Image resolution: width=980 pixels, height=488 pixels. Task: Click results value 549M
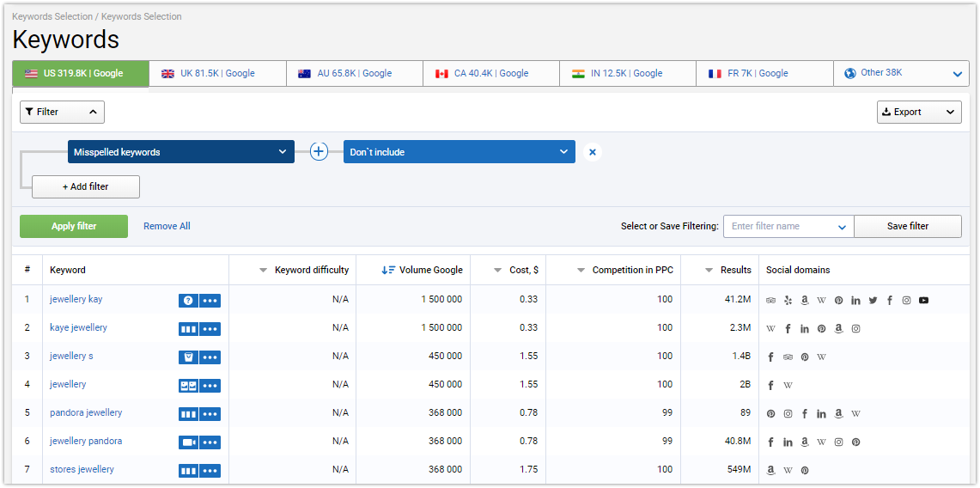click(x=738, y=469)
